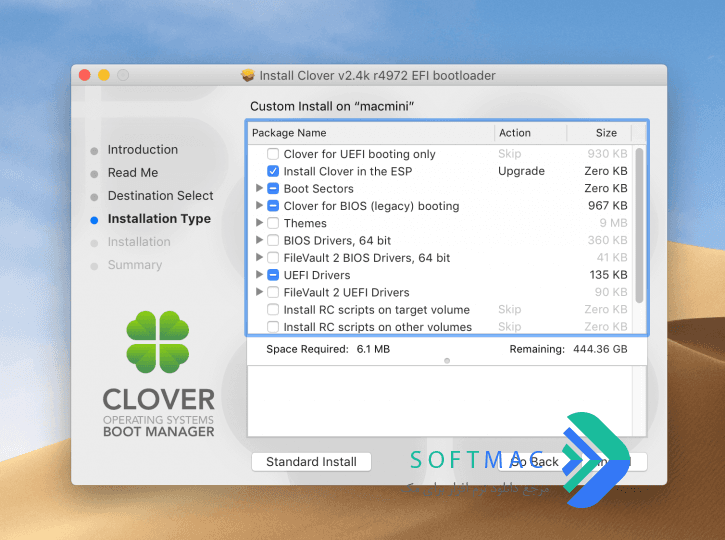Screen dimensions: 725x540
Task: Click the split-pane divider handle dot
Action: (447, 361)
